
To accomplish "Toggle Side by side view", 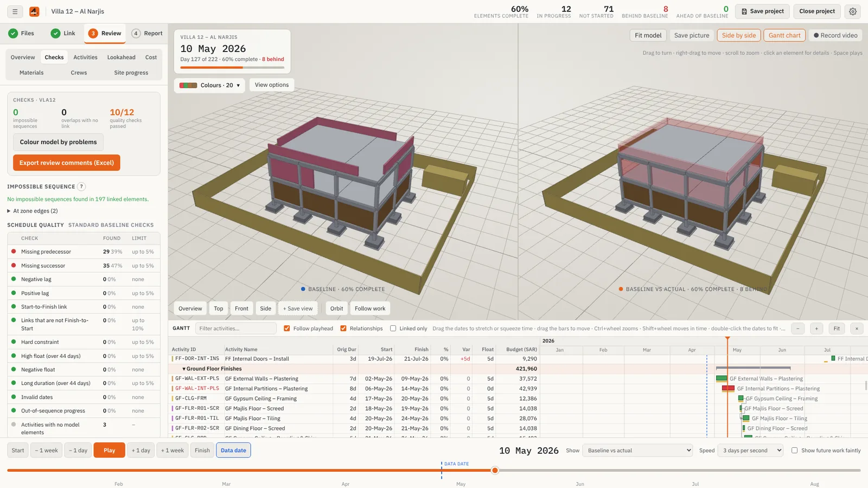I will pyautogui.click(x=739, y=35).
